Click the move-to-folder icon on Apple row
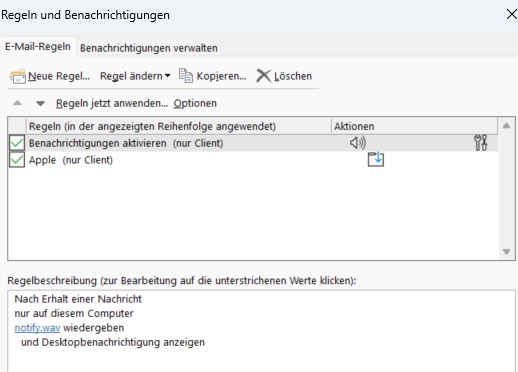This screenshot has height=372, width=518. (x=376, y=159)
